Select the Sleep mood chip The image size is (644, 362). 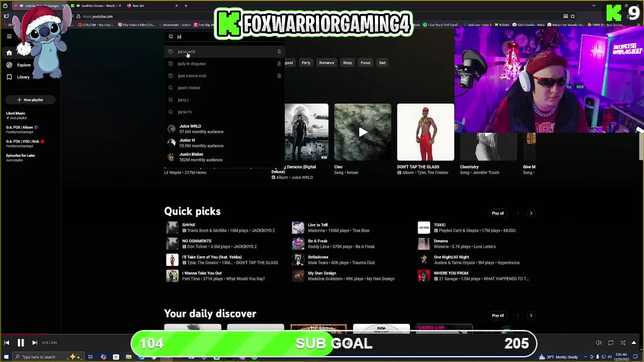point(347,63)
